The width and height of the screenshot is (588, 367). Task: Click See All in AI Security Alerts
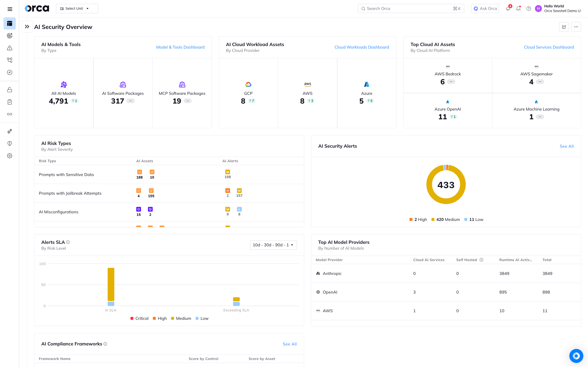[566, 146]
